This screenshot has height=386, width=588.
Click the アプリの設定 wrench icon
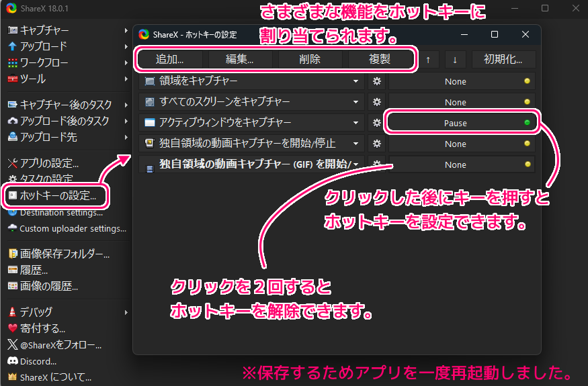click(13, 163)
